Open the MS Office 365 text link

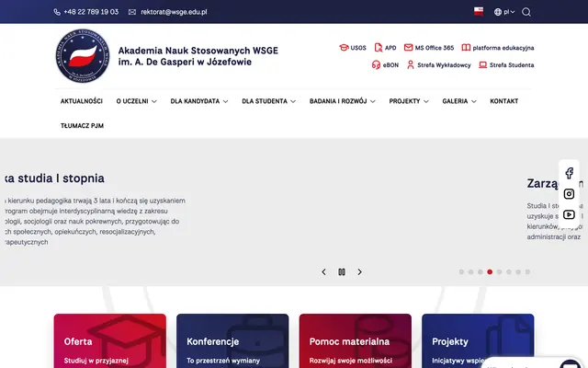coord(435,48)
